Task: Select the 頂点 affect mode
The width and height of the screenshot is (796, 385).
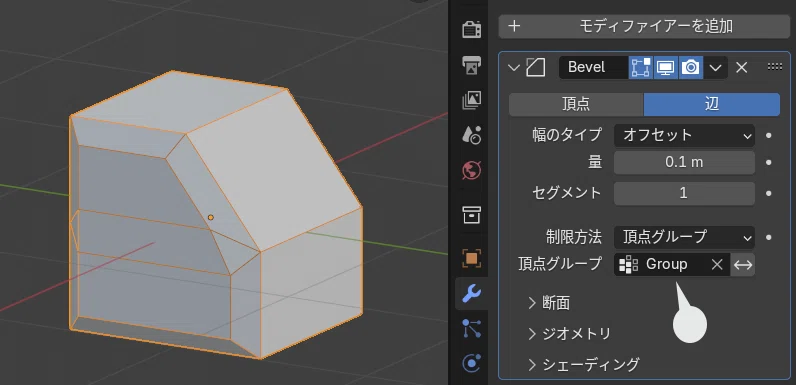Action: (x=576, y=104)
